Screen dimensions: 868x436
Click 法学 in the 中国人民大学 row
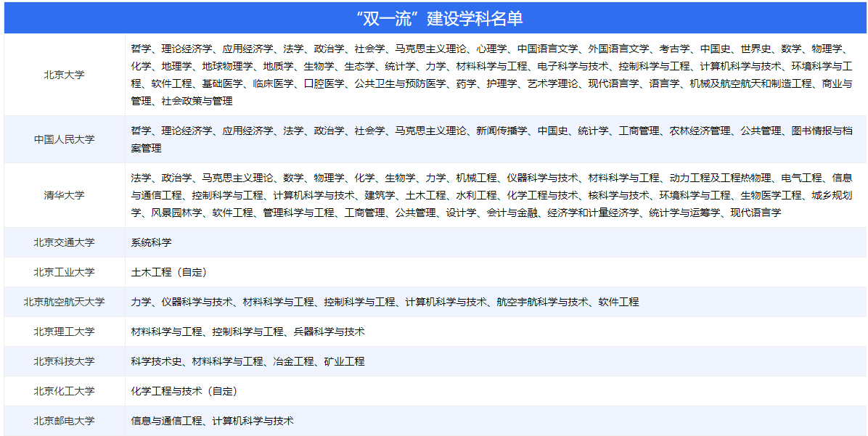pos(293,131)
